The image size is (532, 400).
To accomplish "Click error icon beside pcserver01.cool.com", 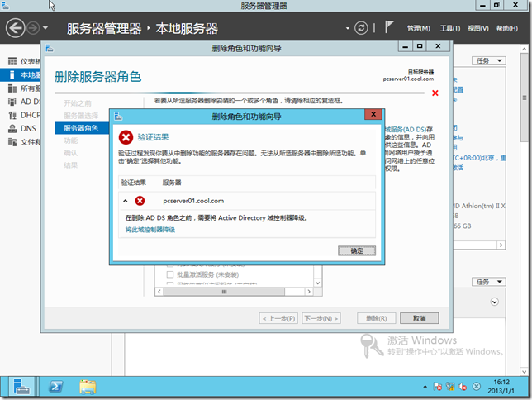I will pyautogui.click(x=140, y=201).
